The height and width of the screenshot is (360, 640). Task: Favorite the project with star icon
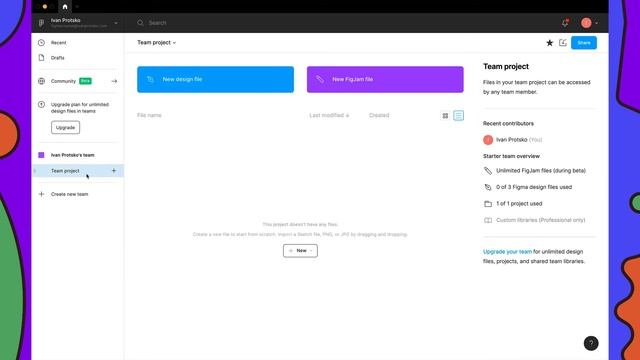(x=549, y=43)
